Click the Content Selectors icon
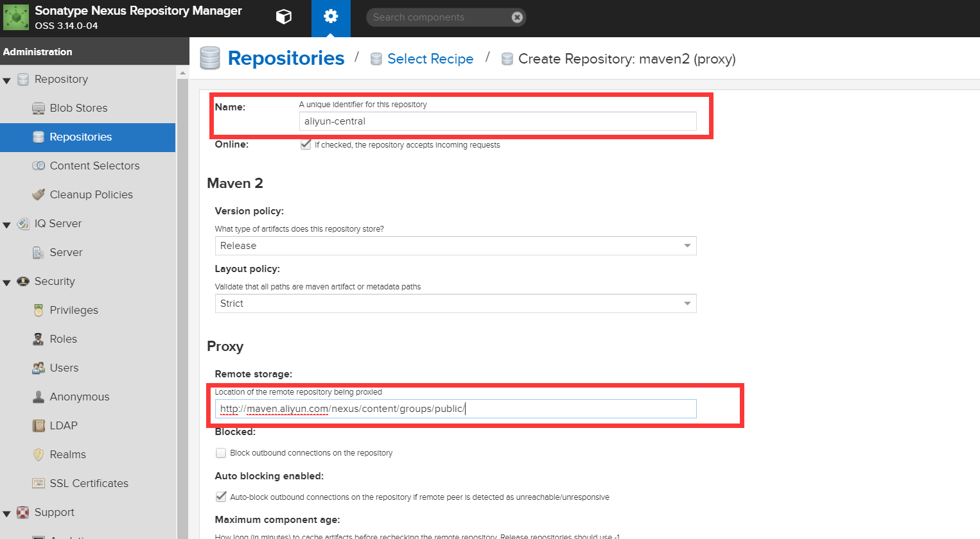This screenshot has height=539, width=980. (x=39, y=166)
